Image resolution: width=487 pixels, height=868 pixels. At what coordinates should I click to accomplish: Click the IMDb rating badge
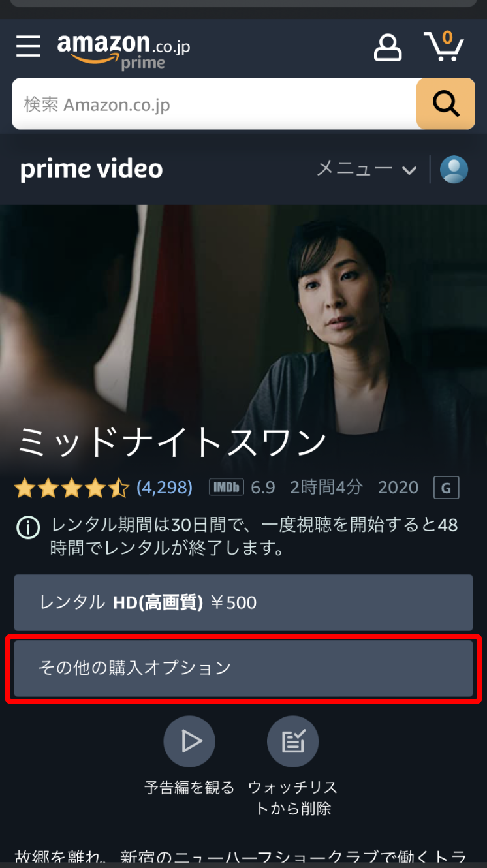click(x=226, y=487)
